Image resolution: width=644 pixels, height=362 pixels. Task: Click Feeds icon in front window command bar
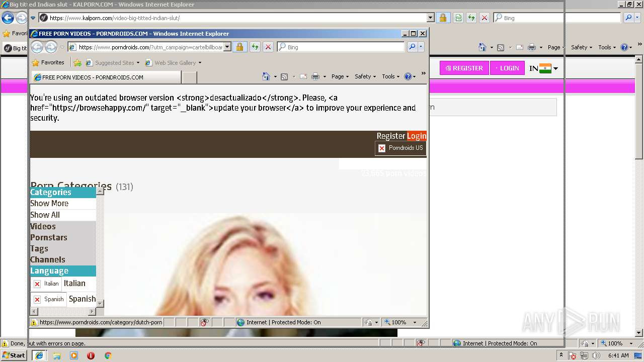[284, 76]
